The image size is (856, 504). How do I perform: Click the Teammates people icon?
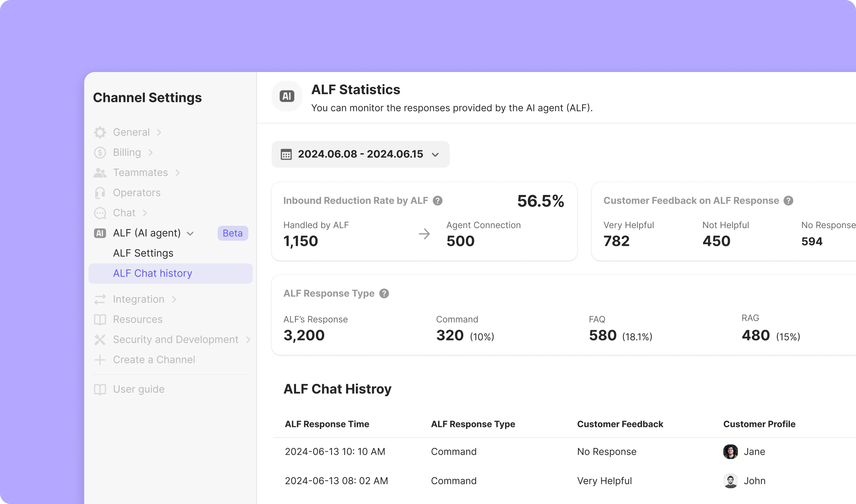[100, 173]
